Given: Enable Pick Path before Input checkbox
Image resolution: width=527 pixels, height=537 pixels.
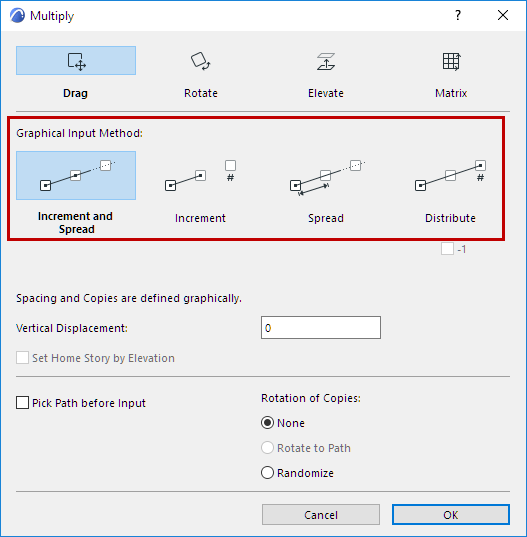Looking at the screenshot, I should point(23,403).
